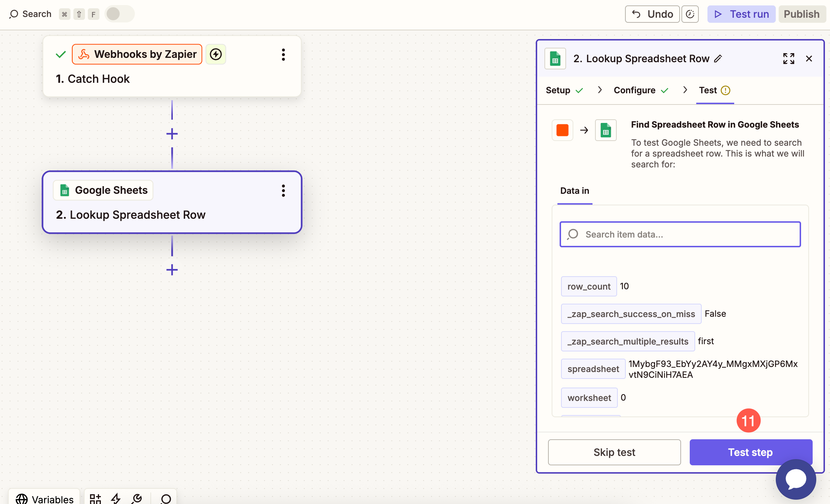Screen dimensions: 830x504
Task: Switch to the Test tab
Action: pos(715,90)
